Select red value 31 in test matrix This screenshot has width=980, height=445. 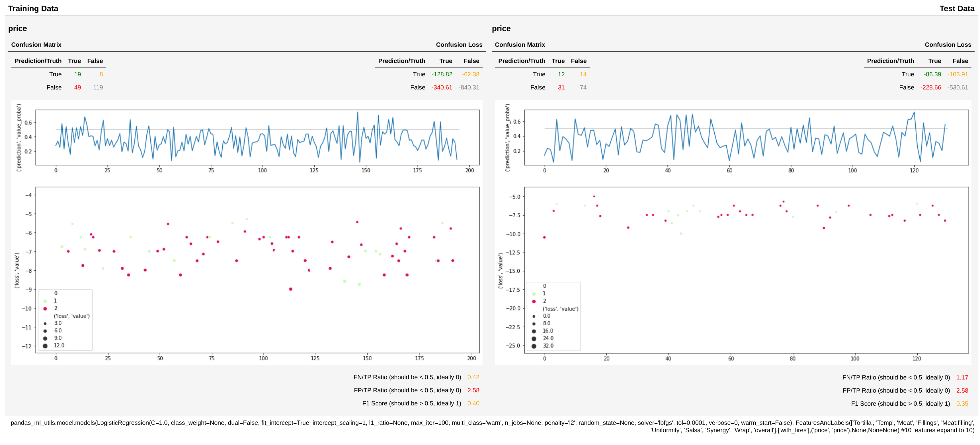click(561, 87)
